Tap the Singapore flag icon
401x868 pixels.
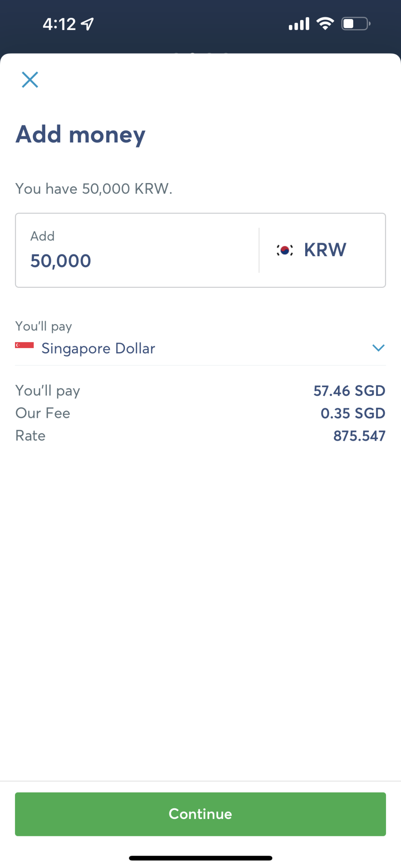tap(24, 345)
